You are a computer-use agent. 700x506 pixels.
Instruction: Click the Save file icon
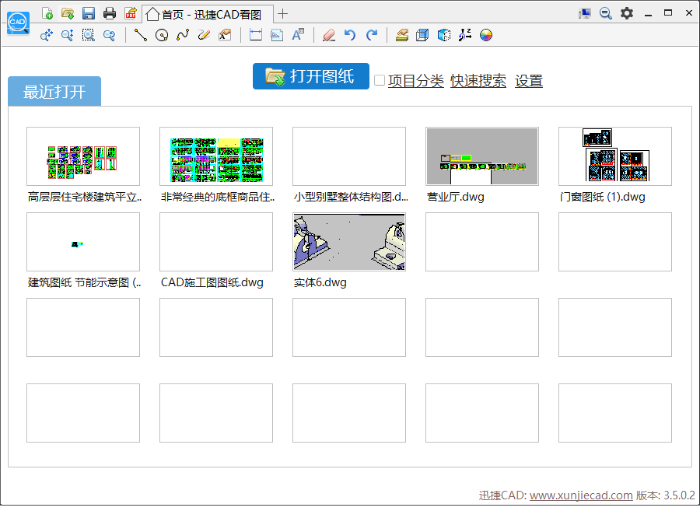coord(88,13)
